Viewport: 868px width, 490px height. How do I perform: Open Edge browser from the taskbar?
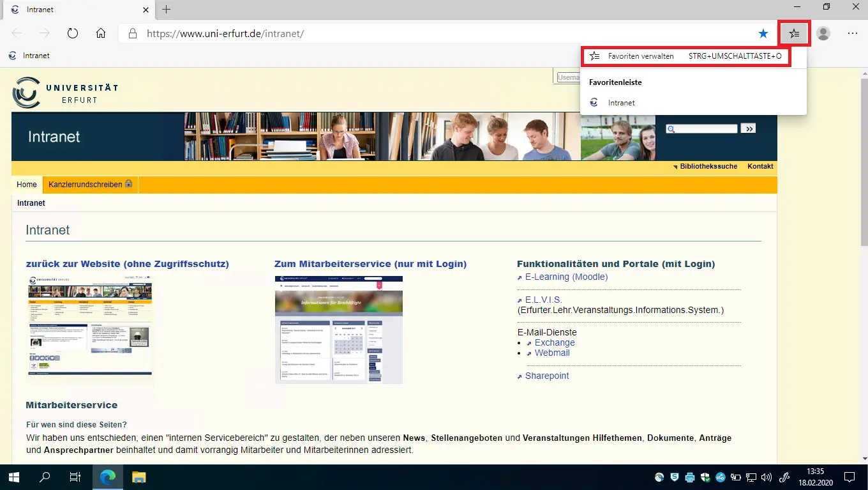(x=108, y=477)
